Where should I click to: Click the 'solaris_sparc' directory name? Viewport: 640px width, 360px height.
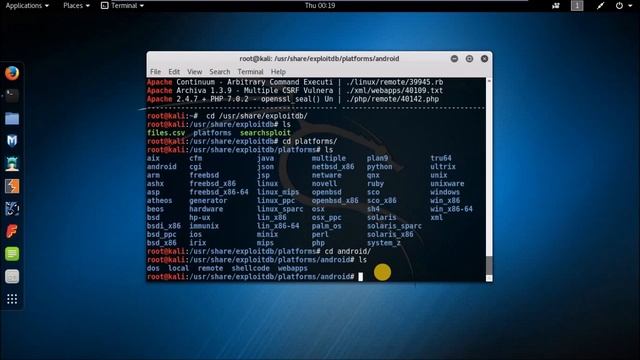pos(394,226)
